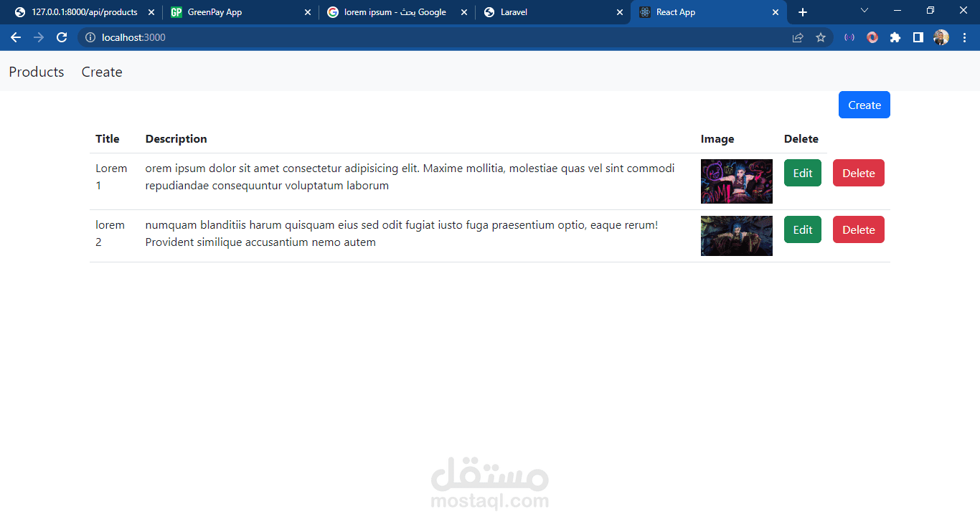Click the purple parentheses extension icon

point(849,37)
